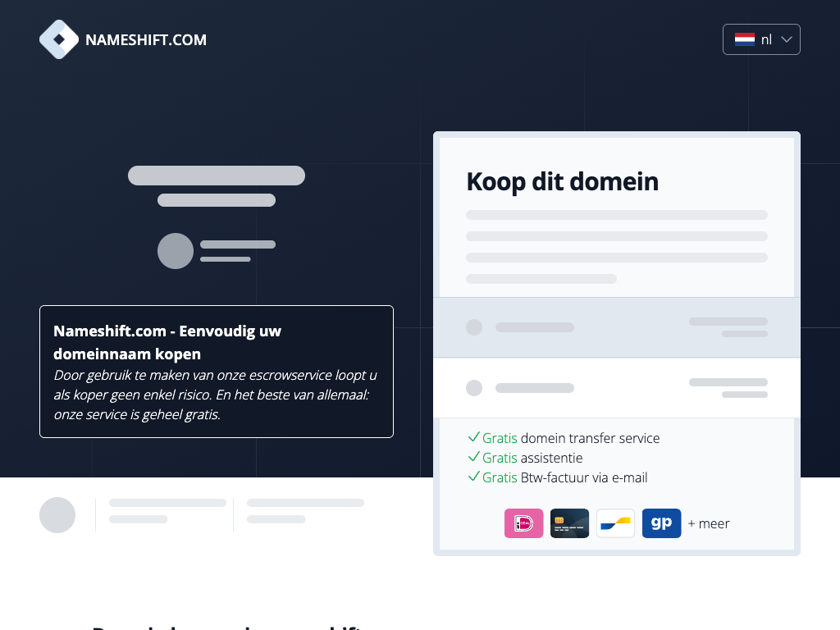Select the first purchase option radio button

click(474, 327)
